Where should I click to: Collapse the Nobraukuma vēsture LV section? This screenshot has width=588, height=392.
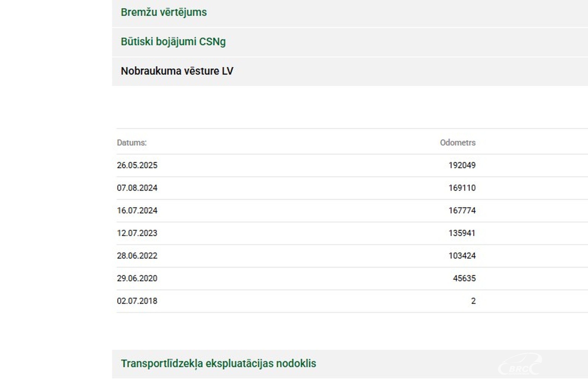tap(177, 71)
